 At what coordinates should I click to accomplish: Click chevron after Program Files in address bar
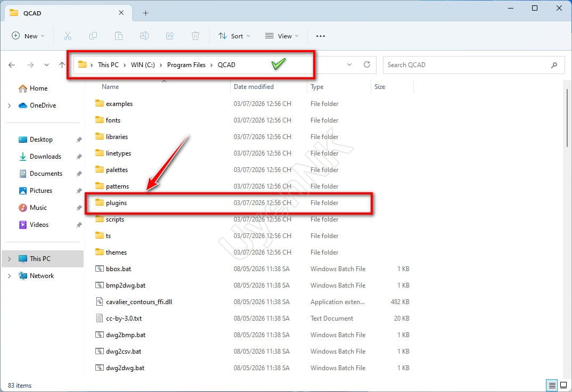[x=211, y=65]
